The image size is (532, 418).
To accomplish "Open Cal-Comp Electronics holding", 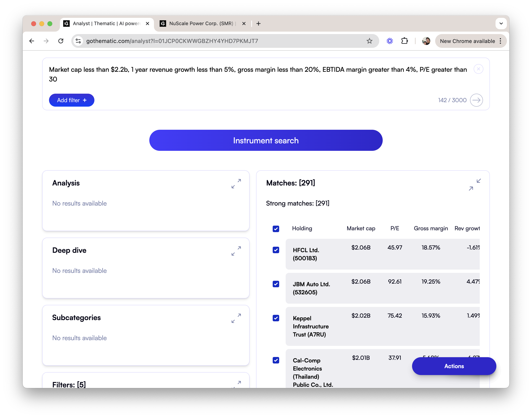I will coord(313,372).
